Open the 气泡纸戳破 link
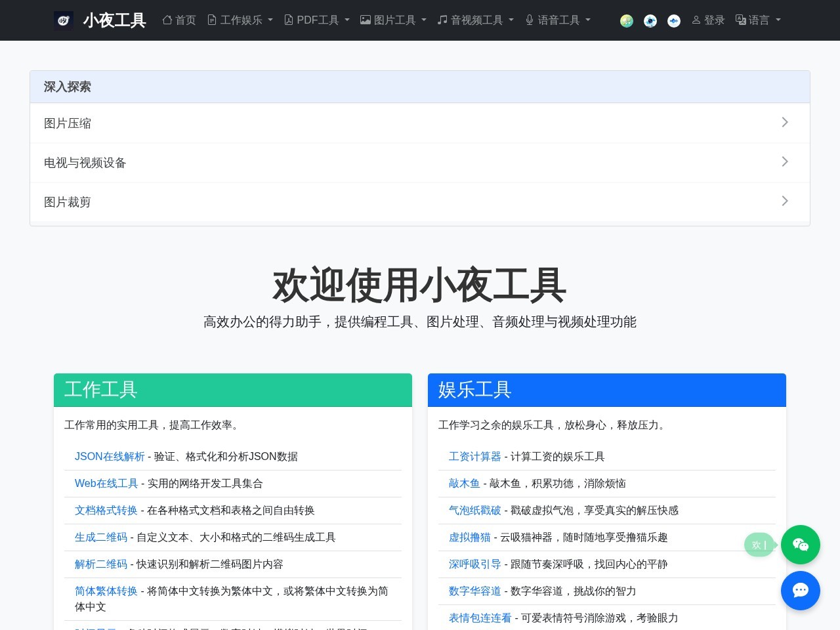Screen dimensions: 840x630 coord(475,511)
